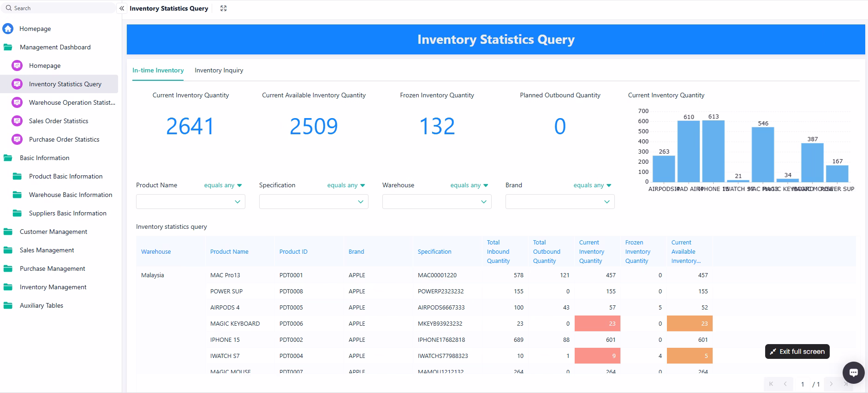Change Brand 'equals any' operator
868x393 pixels.
pyautogui.click(x=592, y=185)
